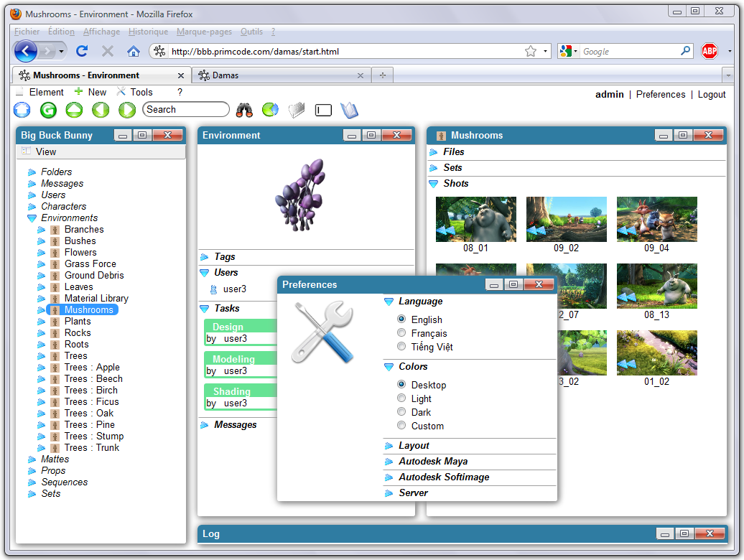The height and width of the screenshot is (560, 744).
Task: Click the green up arrow navigation icon
Action: tap(74, 110)
